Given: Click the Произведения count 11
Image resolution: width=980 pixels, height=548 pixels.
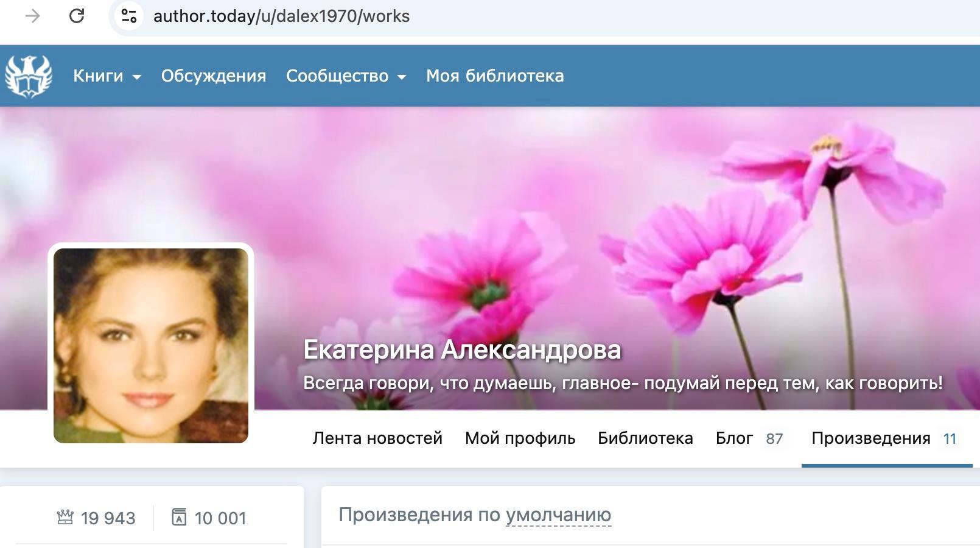Looking at the screenshot, I should tap(950, 439).
